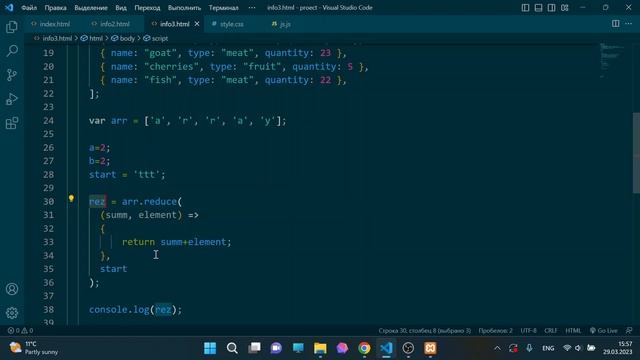Click the lightbulb code action on line 30
Image resolution: width=640 pixels, height=360 pixels.
pyautogui.click(x=71, y=199)
